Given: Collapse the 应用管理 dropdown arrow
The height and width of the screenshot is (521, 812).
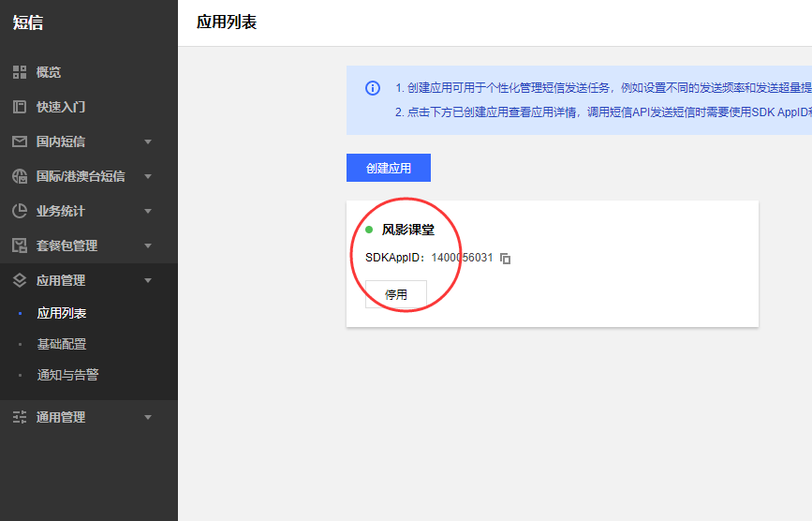Looking at the screenshot, I should [x=148, y=280].
